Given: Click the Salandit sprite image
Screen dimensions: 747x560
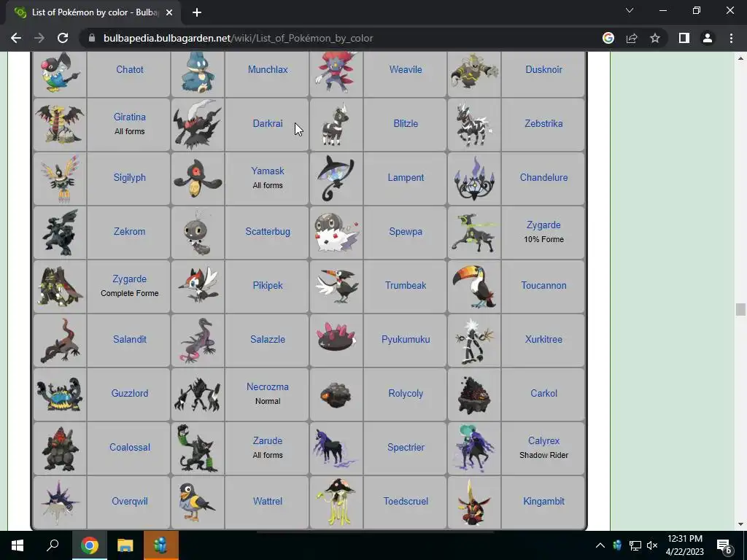Looking at the screenshot, I should tap(60, 340).
